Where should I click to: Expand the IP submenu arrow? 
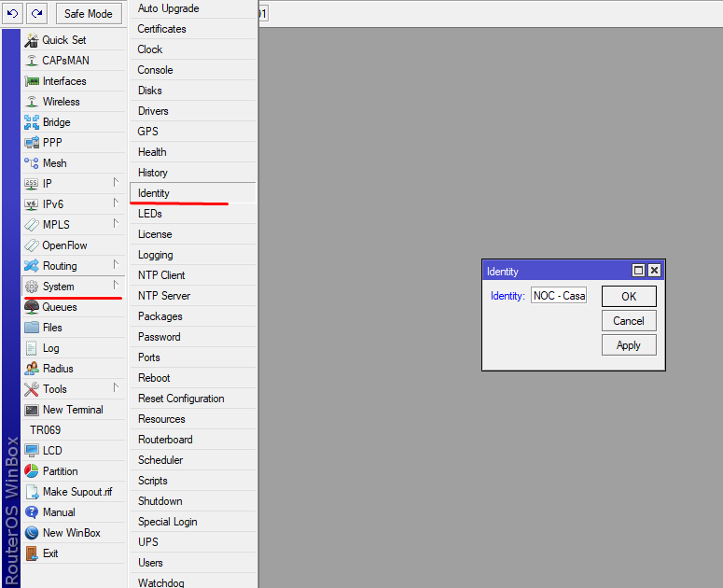(116, 183)
